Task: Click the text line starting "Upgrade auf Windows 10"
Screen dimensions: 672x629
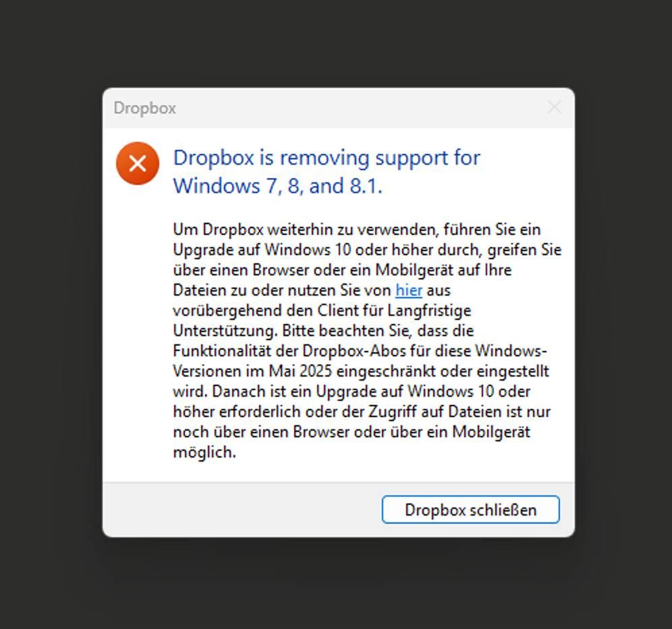Action: pos(367,250)
